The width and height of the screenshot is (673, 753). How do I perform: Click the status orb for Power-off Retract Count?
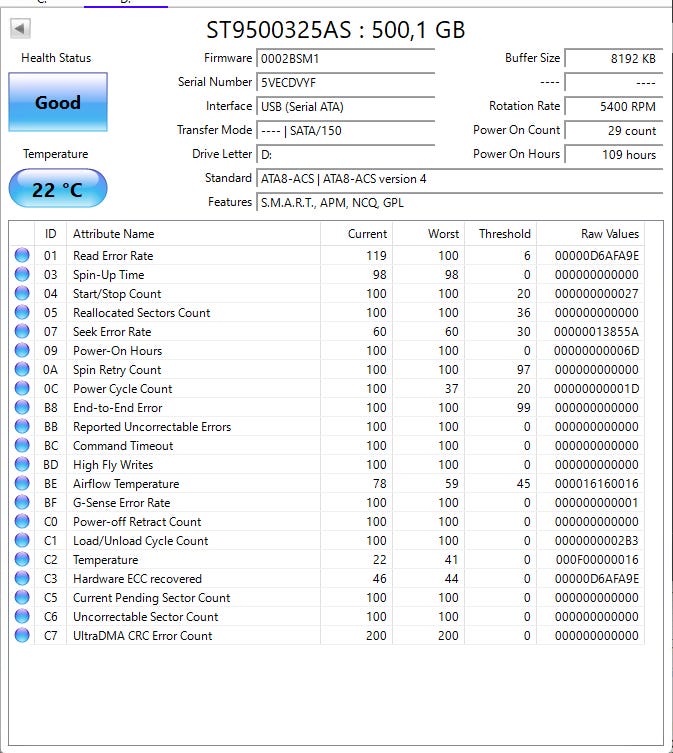pyautogui.click(x=22, y=521)
